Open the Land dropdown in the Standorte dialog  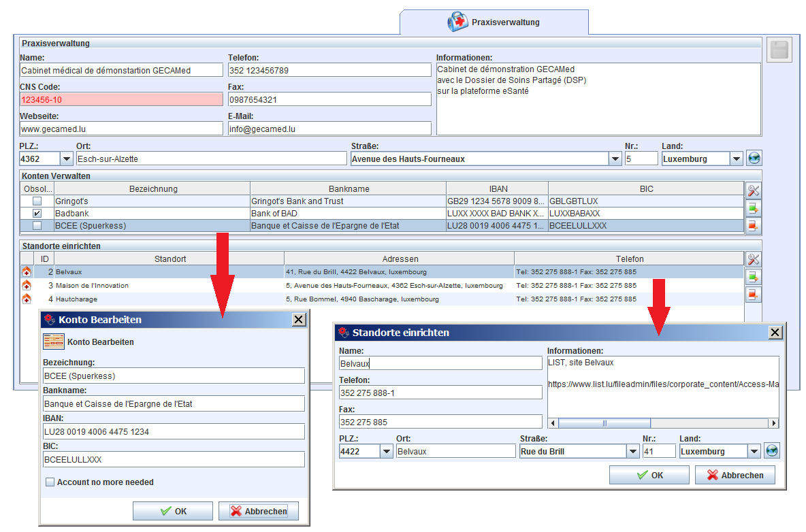coord(754,452)
